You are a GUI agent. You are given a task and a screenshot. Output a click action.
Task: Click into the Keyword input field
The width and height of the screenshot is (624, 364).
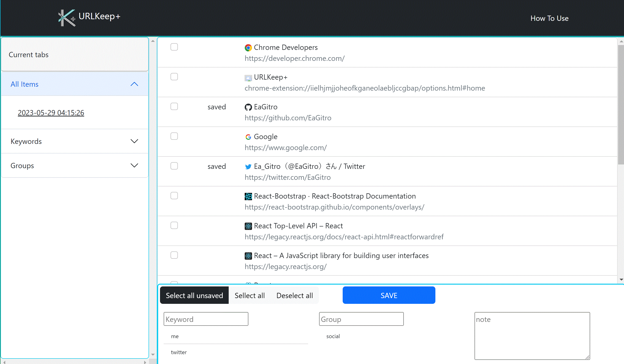(206, 319)
